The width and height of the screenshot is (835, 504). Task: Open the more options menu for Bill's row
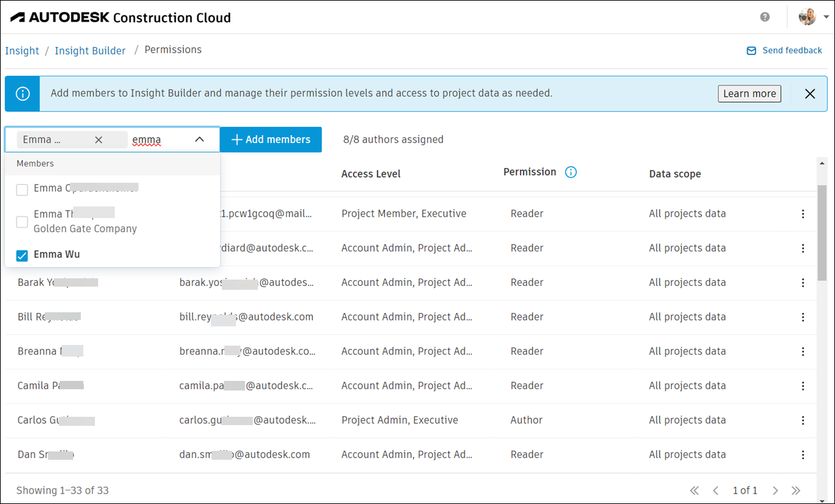pyautogui.click(x=803, y=317)
